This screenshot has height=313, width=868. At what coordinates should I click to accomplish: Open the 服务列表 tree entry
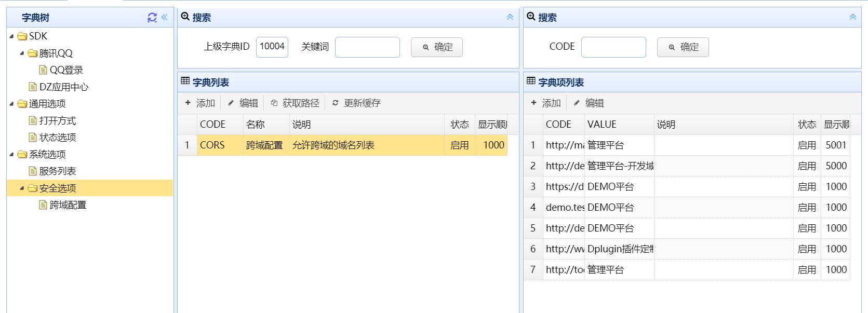[x=57, y=171]
